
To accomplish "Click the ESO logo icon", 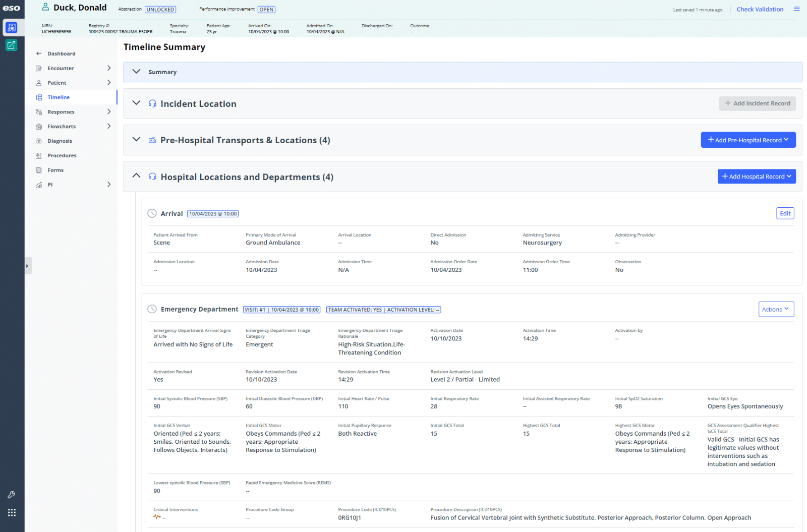I will tap(11, 8).
